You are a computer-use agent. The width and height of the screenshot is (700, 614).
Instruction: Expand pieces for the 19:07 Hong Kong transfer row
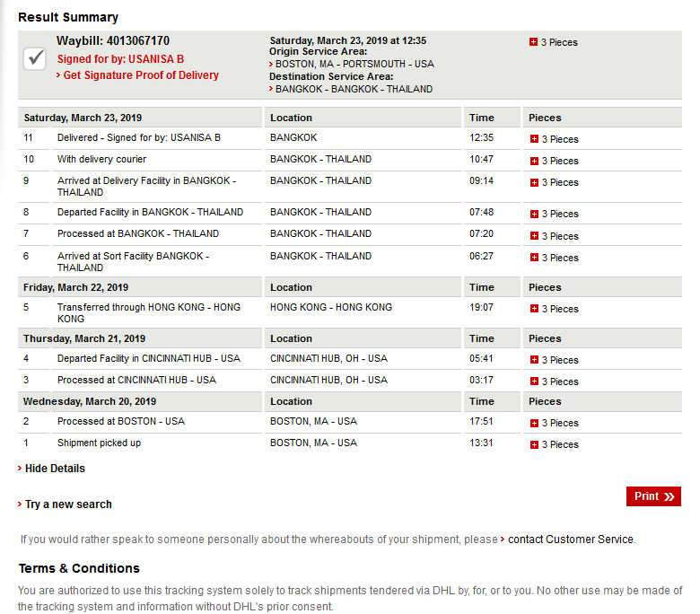pyautogui.click(x=534, y=309)
